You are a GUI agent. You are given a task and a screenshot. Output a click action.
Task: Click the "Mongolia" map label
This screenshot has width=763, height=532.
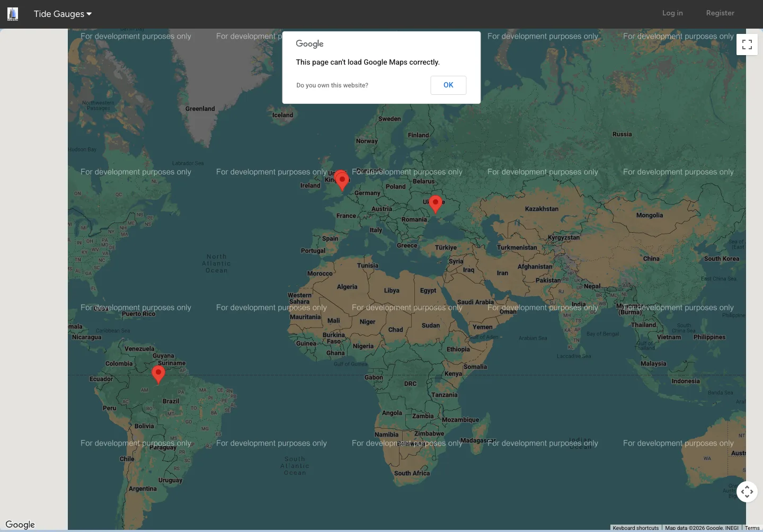click(650, 215)
